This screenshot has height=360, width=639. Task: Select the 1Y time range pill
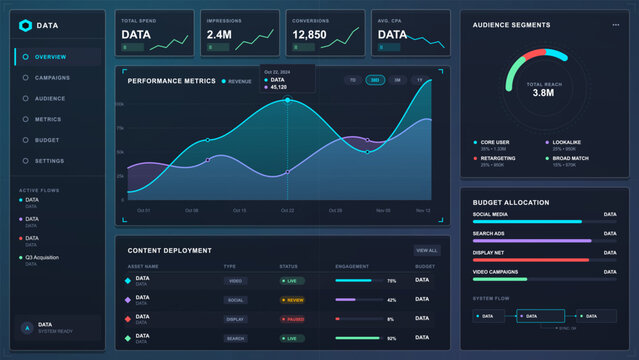pos(420,80)
